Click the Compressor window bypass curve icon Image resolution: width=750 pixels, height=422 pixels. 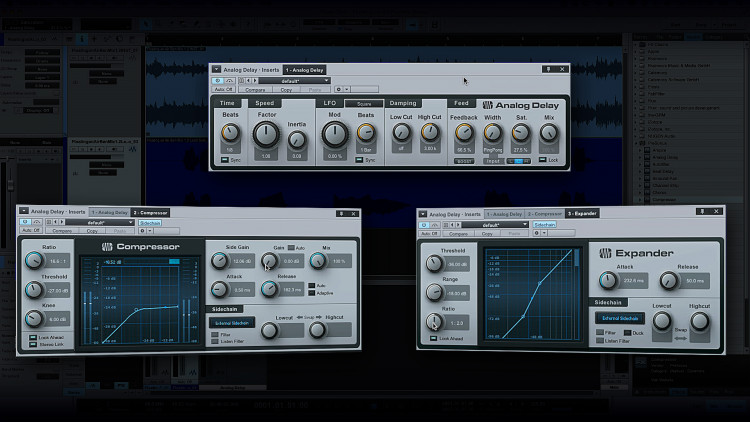[37, 222]
